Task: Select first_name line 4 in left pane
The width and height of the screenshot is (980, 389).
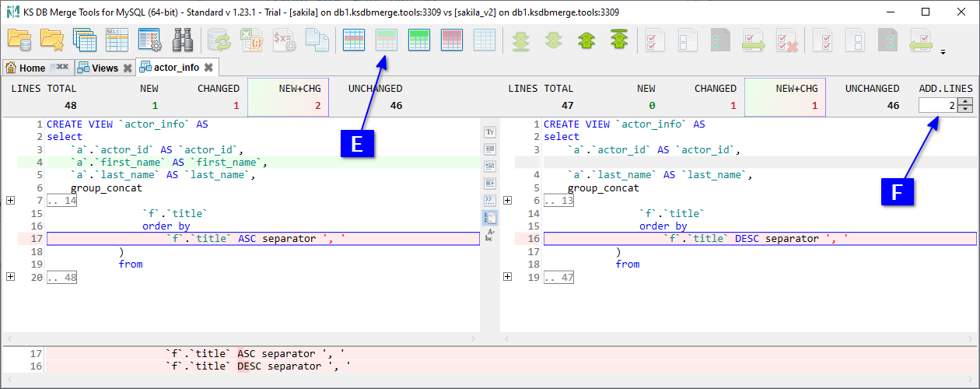Action: pos(263,162)
